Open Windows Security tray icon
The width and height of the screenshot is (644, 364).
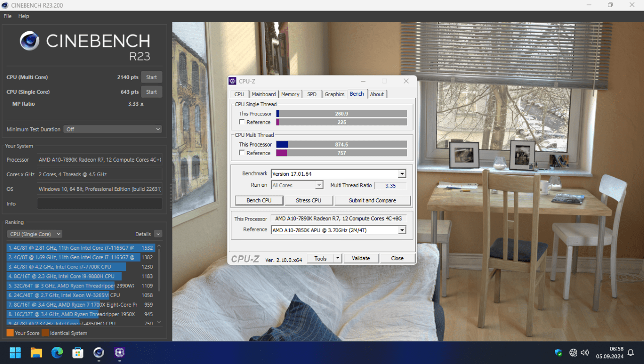(558, 352)
